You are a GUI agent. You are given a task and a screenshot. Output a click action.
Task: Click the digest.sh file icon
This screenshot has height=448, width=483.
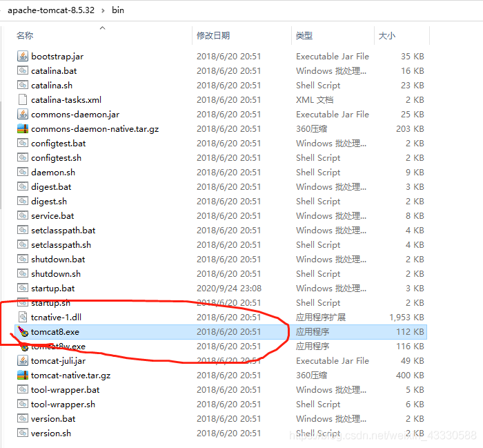tap(23, 201)
